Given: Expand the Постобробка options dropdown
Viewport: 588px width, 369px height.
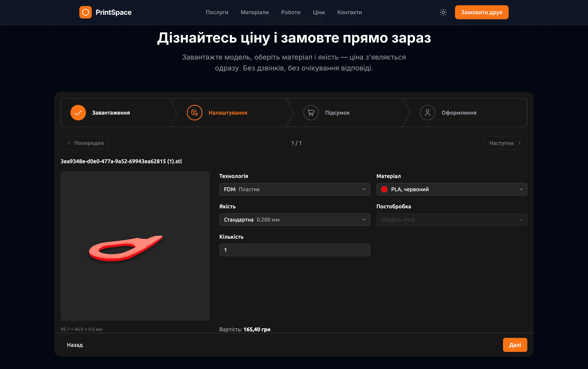Looking at the screenshot, I should tap(451, 219).
